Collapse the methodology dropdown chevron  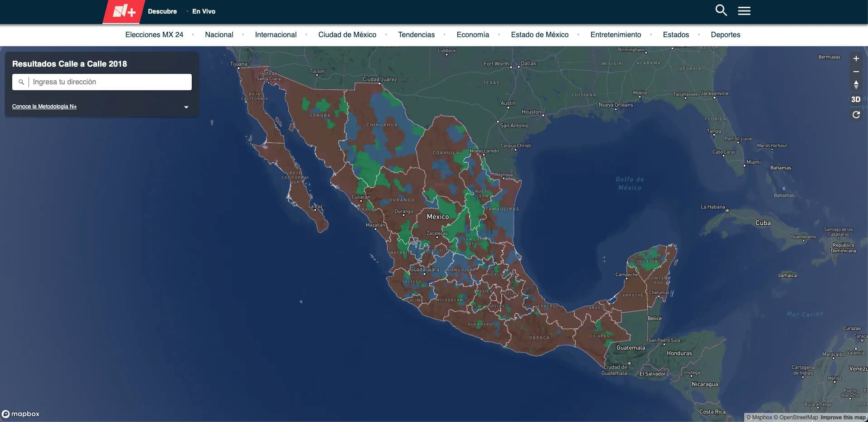coord(186,107)
